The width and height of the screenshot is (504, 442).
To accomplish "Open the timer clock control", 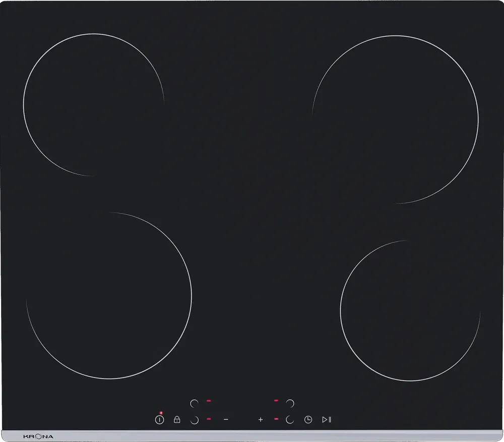I will click(x=308, y=419).
